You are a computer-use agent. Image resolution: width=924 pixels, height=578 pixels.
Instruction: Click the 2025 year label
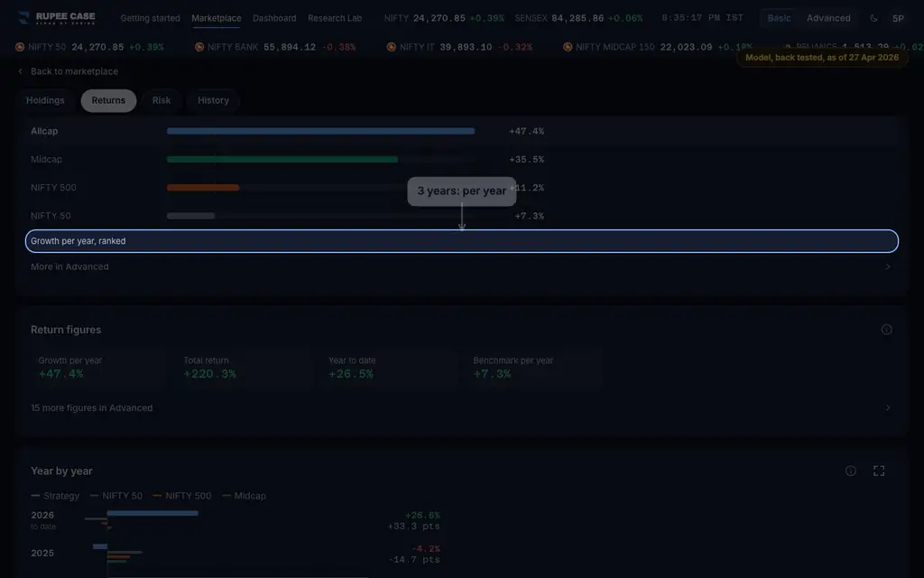42,554
